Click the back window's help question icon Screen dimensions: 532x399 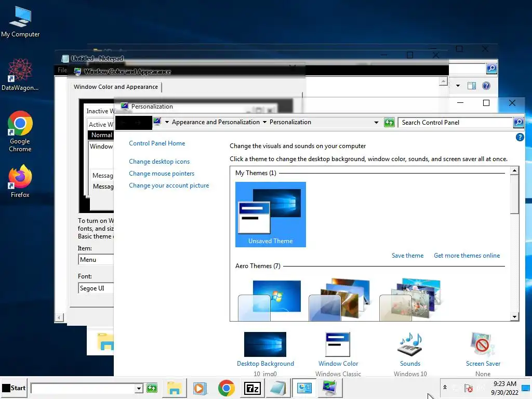486,86
